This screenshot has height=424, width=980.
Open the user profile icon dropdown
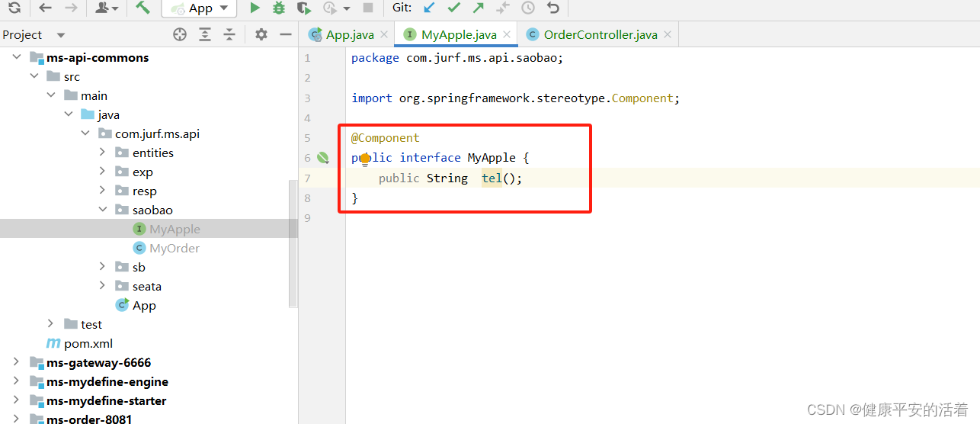(x=107, y=8)
